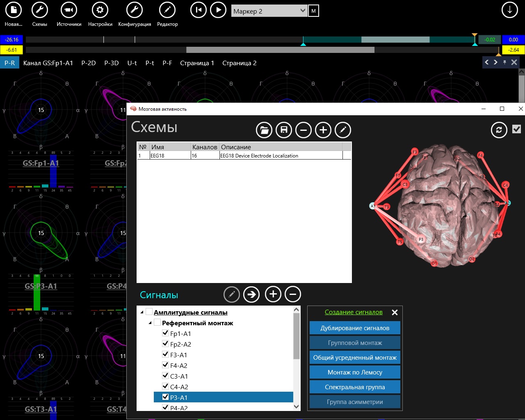Viewport: 525px width, 420px height.
Task: Click the Каналов column header
Action: tap(205, 147)
